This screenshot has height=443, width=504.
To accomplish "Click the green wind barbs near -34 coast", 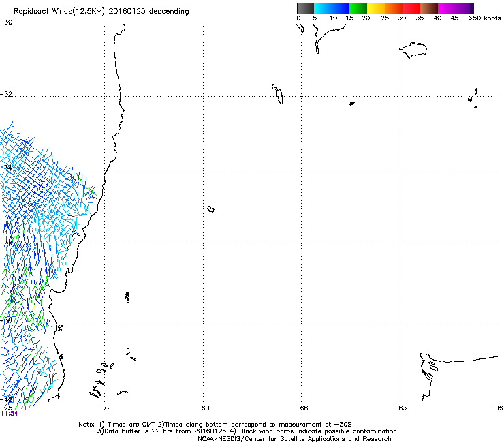I will tap(91, 192).
